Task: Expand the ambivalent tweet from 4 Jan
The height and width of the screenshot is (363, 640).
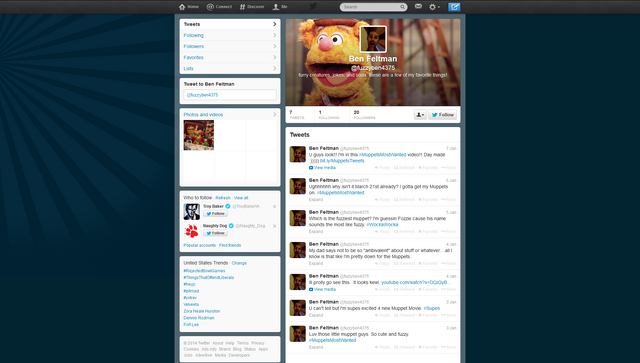Action: [x=316, y=263]
